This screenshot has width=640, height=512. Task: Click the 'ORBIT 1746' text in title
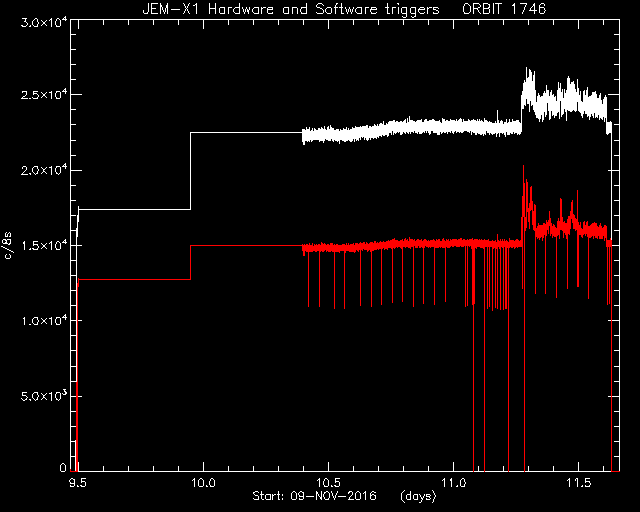tap(504, 9)
